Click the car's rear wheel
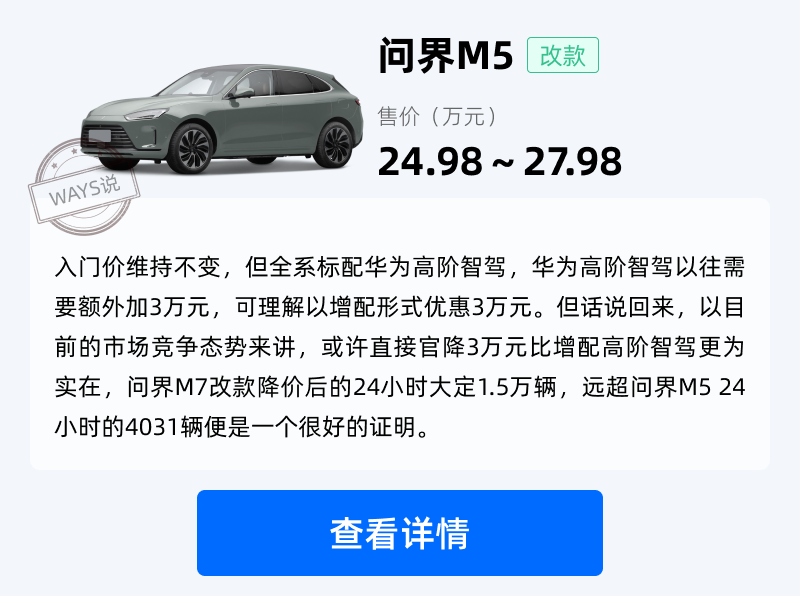The width and height of the screenshot is (800, 596). [336, 143]
